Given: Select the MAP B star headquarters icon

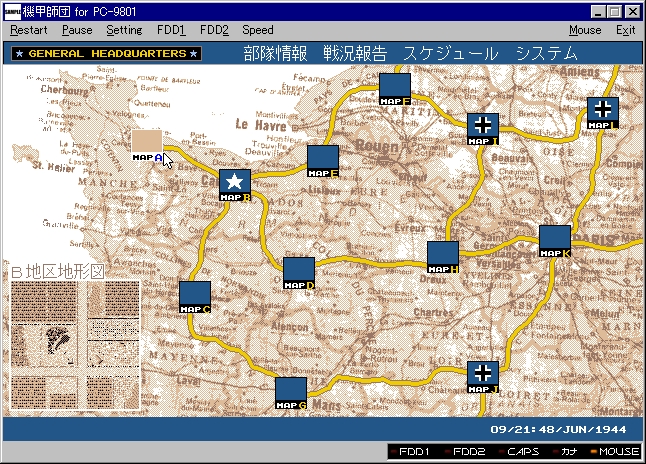Looking at the screenshot, I should pyautogui.click(x=234, y=183).
